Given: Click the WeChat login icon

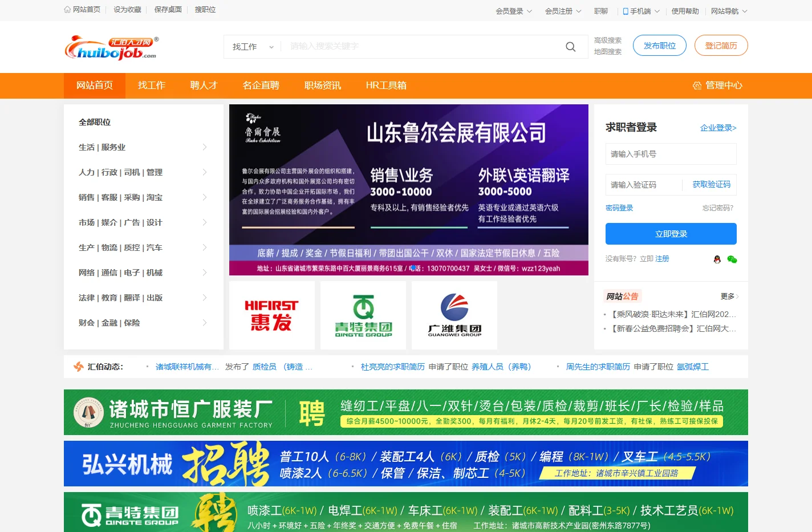Looking at the screenshot, I should pyautogui.click(x=732, y=259).
